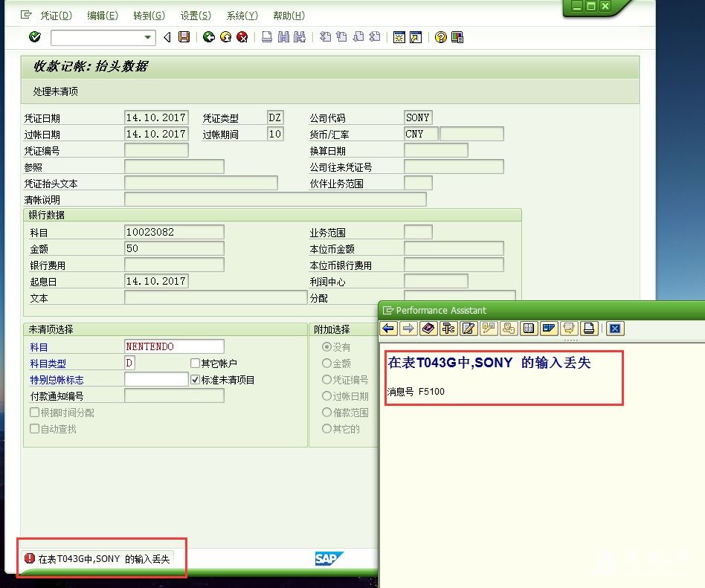705x588 pixels.
Task: Close the Performance Assistant with X button
Action: click(x=615, y=329)
